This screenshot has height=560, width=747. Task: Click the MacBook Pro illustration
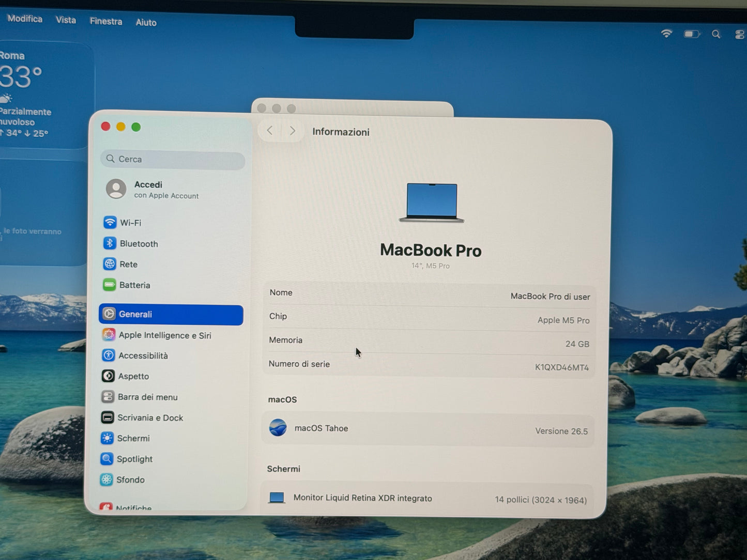(x=432, y=203)
